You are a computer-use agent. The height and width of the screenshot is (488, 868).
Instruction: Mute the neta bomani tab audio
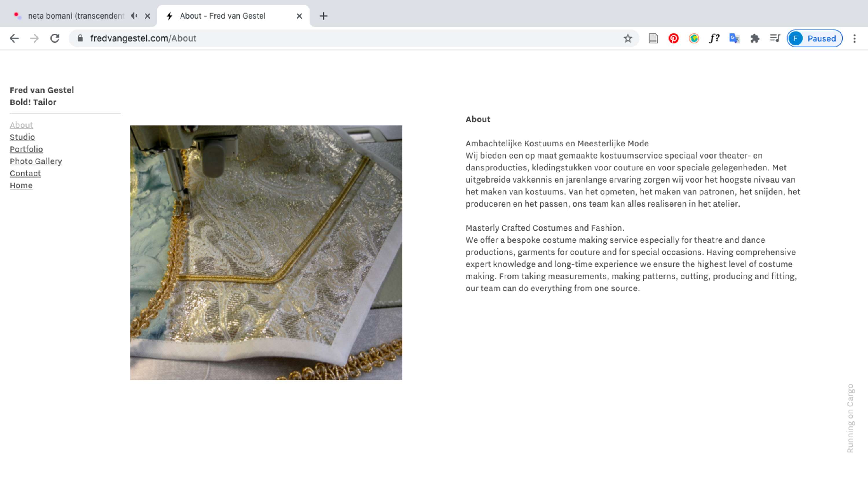click(x=134, y=16)
